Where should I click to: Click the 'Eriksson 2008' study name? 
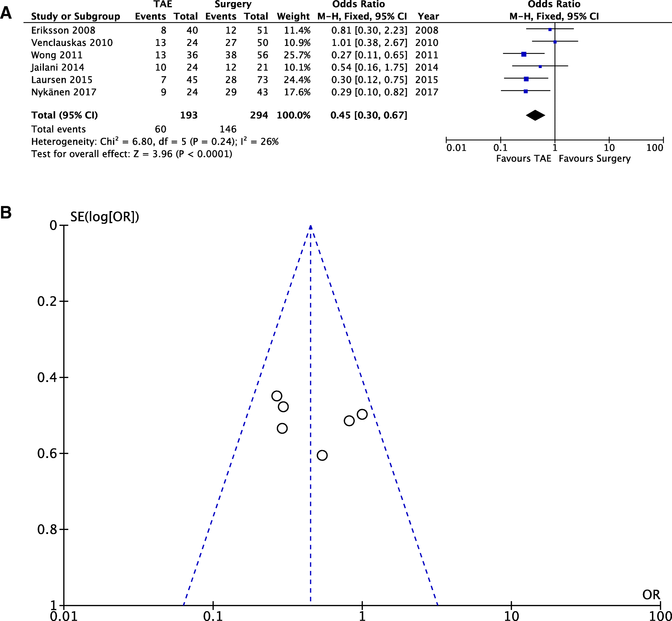click(63, 30)
